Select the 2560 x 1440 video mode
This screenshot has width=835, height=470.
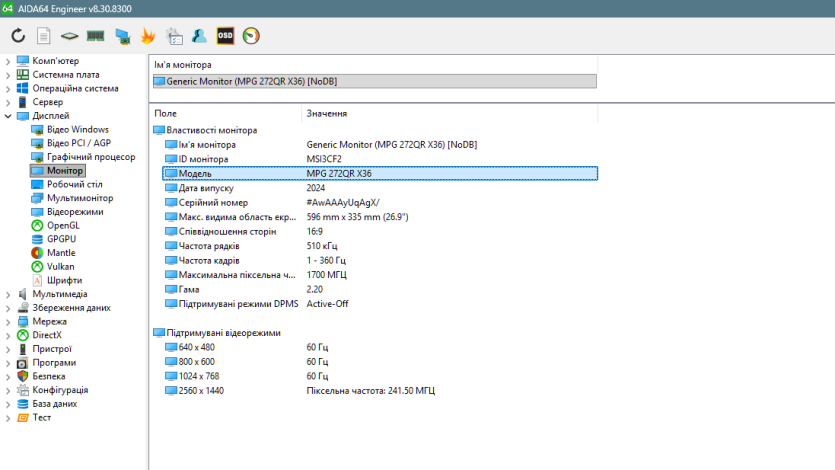tap(380, 391)
